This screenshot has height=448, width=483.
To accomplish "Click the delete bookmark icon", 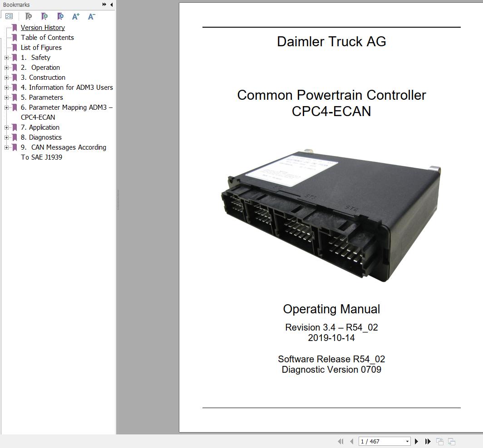I will 28,16.
